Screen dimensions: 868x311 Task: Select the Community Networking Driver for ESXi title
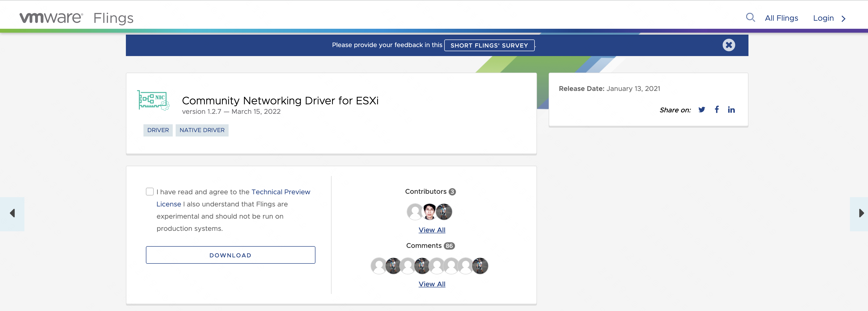280,101
